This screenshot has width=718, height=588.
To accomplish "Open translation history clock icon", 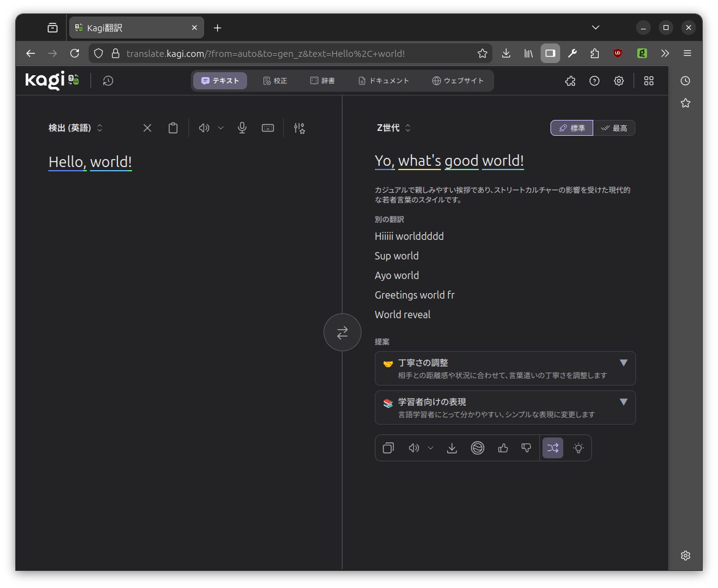I will point(108,81).
